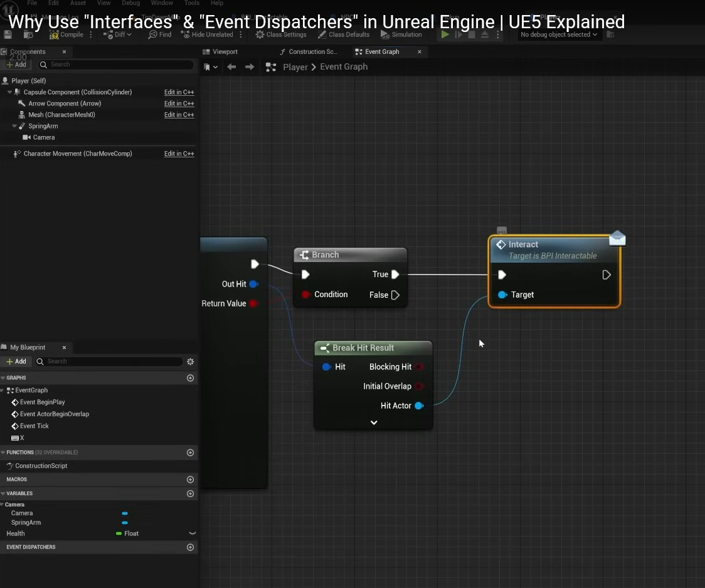Expand Break Hit Result node pins
Viewport: 705px width, 588px height.
374,423
